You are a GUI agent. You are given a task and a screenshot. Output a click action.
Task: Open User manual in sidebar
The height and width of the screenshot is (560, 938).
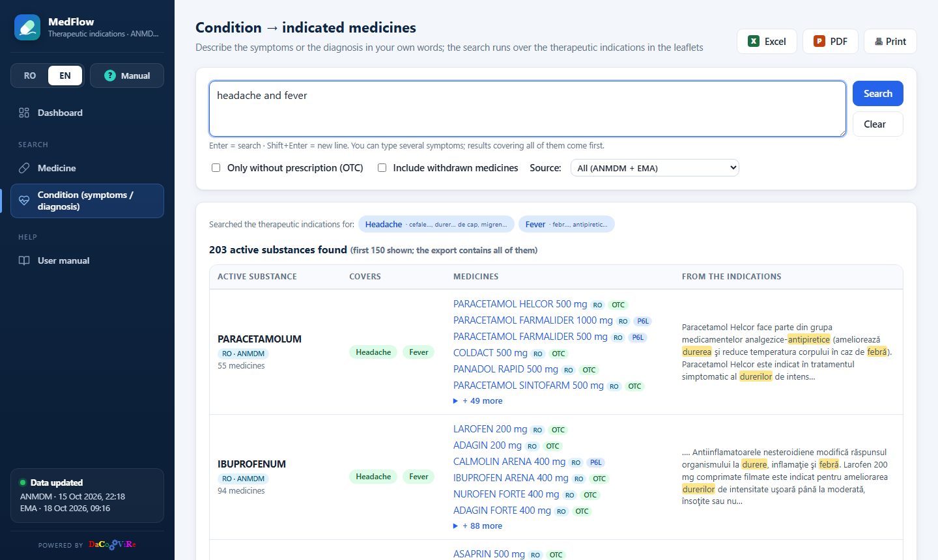(x=87, y=260)
